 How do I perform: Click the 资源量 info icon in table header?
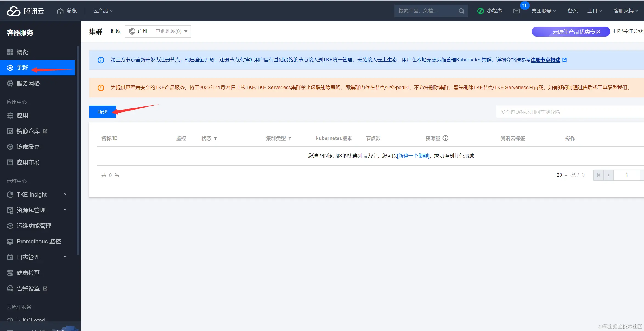click(446, 138)
